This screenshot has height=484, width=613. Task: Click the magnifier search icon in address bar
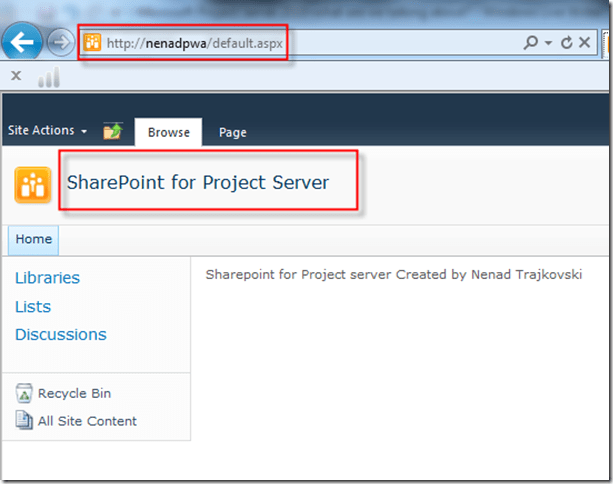(530, 43)
